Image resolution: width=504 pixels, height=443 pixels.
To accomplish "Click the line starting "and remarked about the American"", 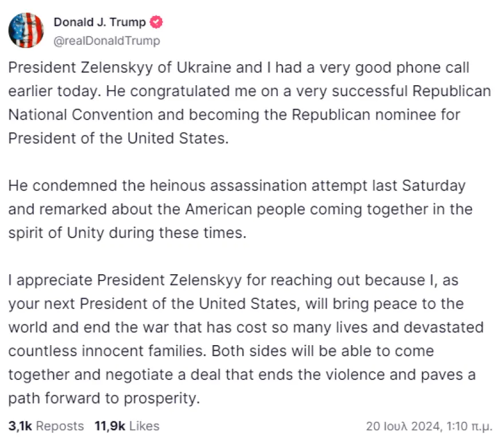I will (240, 209).
